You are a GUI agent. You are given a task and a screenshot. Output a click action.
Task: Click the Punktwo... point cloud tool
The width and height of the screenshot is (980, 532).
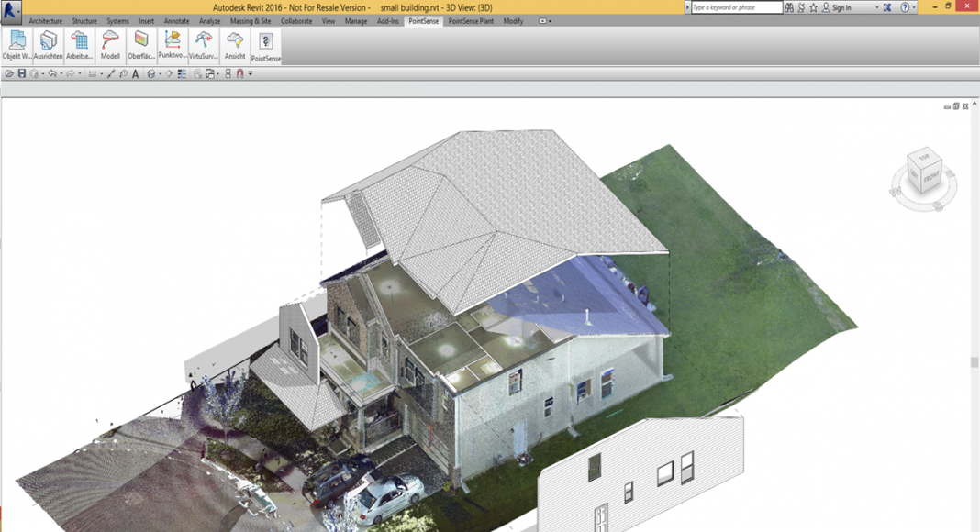[173, 45]
